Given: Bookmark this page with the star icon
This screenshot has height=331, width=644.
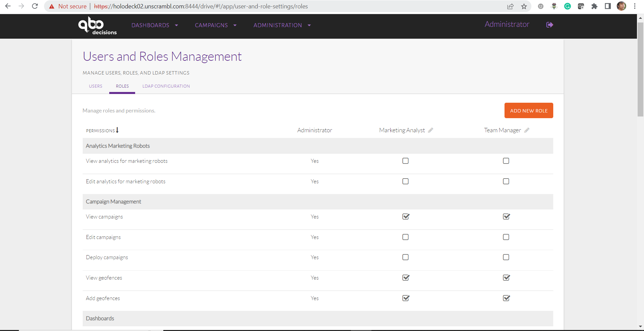Looking at the screenshot, I should click(524, 6).
